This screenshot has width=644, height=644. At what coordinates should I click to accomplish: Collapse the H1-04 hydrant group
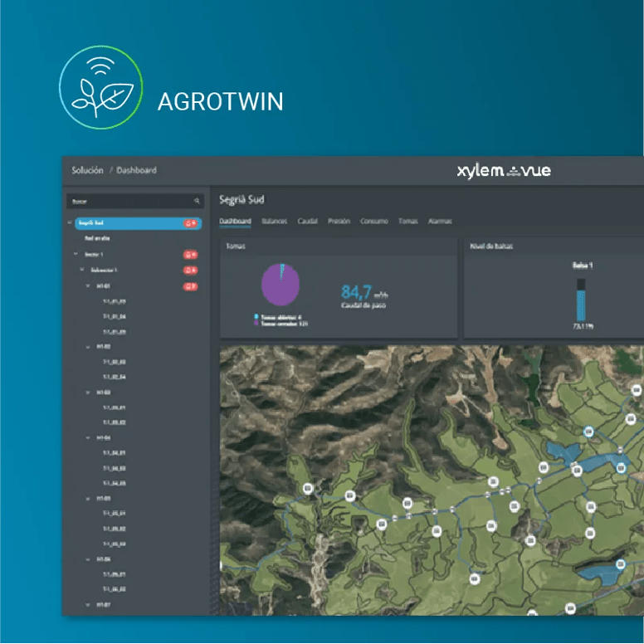click(x=88, y=438)
